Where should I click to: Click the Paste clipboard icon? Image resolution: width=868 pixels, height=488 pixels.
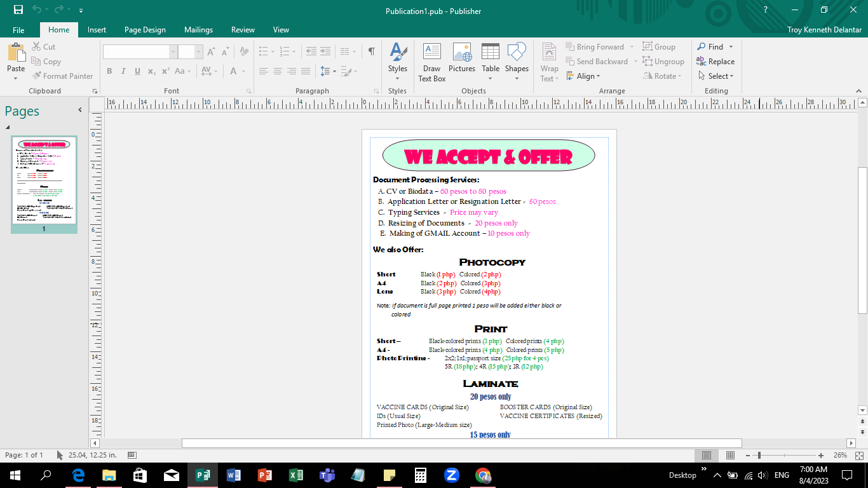16,52
